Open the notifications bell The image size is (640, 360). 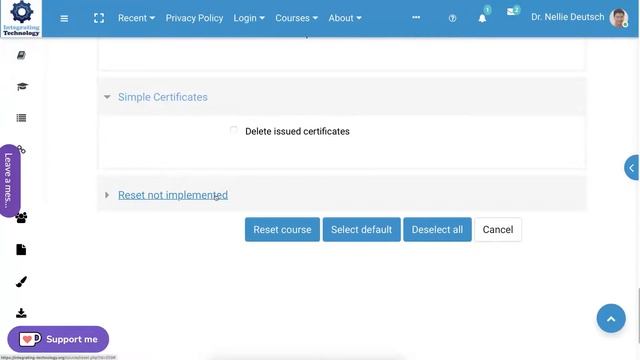tap(482, 18)
